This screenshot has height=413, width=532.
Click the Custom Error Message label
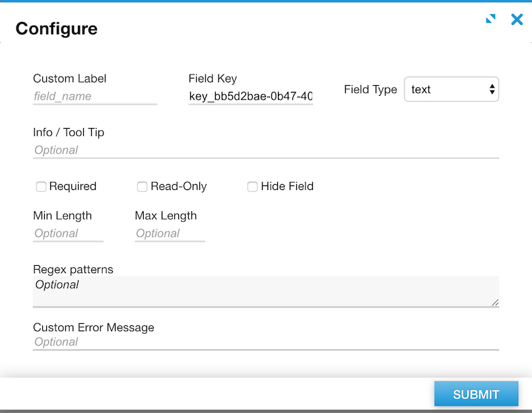(94, 327)
